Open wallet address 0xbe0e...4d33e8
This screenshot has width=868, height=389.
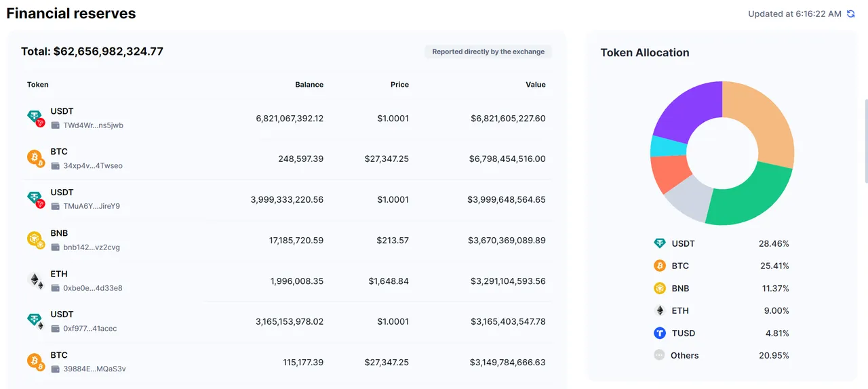(x=93, y=288)
